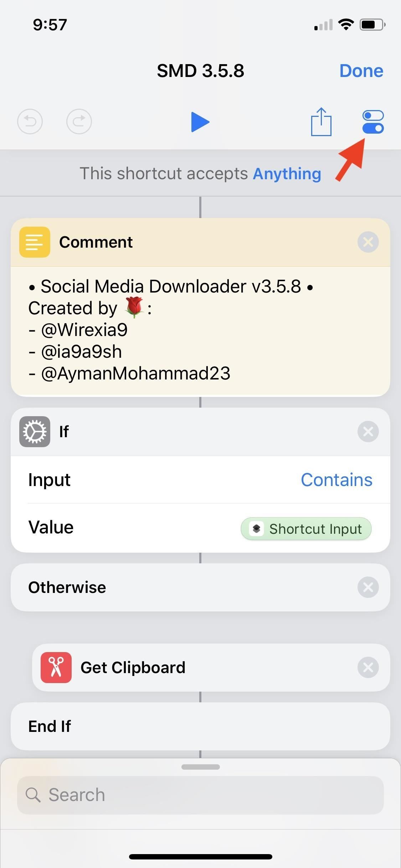
Task: Delete the Get Clipboard action
Action: [x=368, y=667]
